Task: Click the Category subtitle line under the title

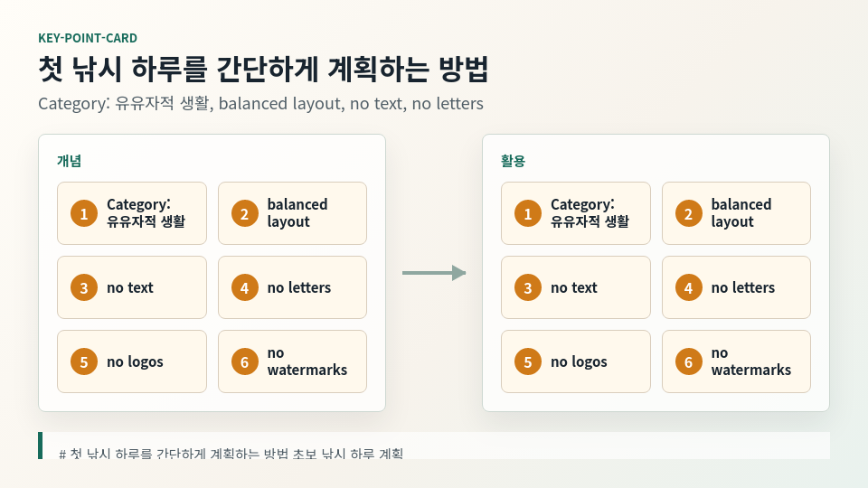Action: (260, 103)
